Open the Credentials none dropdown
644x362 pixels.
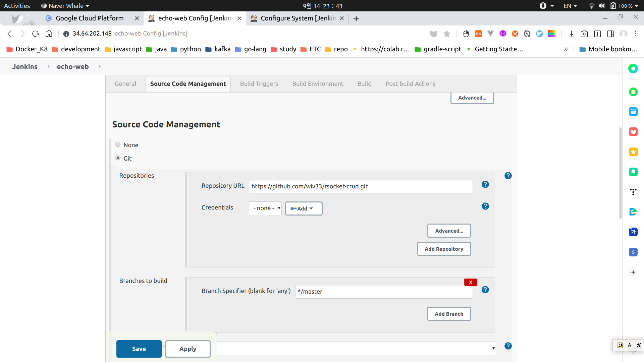tap(265, 208)
